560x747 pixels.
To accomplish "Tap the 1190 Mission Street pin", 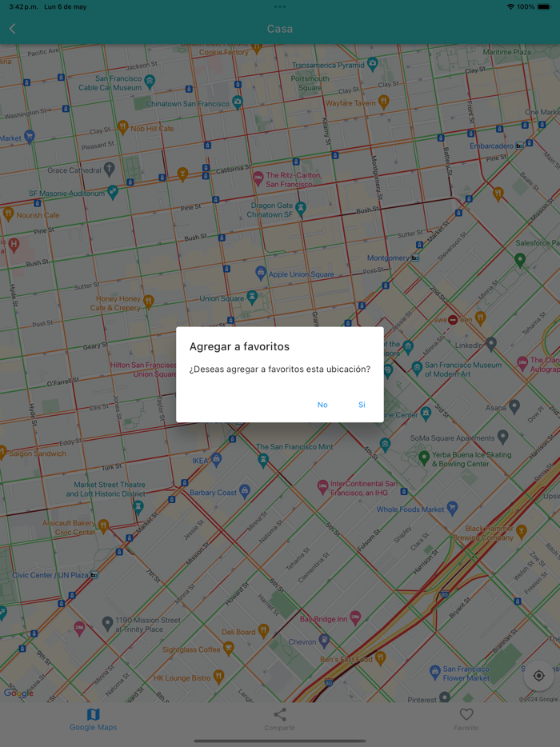I will (x=108, y=623).
